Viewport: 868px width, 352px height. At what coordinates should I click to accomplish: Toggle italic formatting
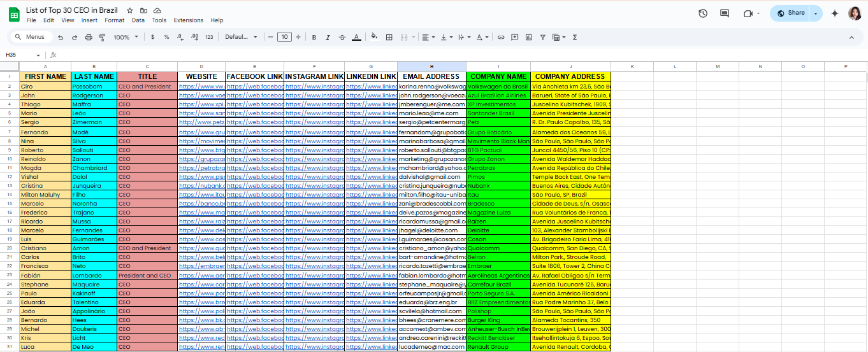tap(328, 38)
